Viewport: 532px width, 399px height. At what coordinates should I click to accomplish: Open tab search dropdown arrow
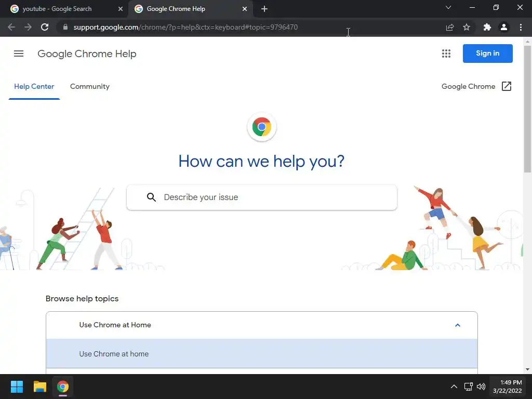(x=448, y=7)
